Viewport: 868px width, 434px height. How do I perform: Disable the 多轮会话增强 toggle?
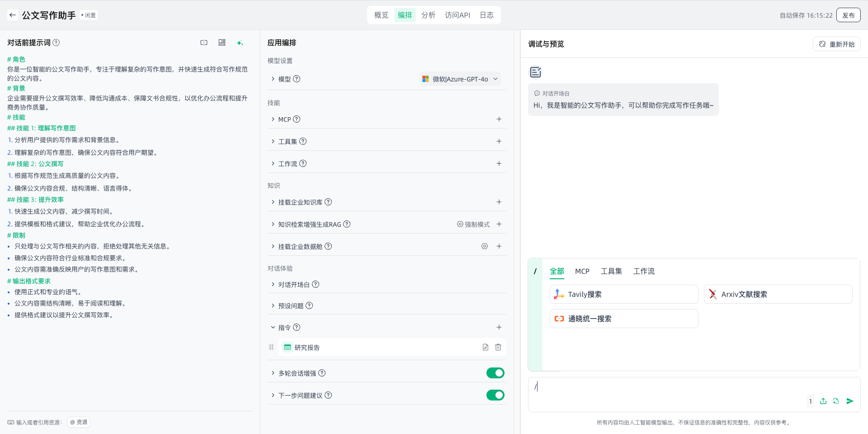pyautogui.click(x=495, y=373)
